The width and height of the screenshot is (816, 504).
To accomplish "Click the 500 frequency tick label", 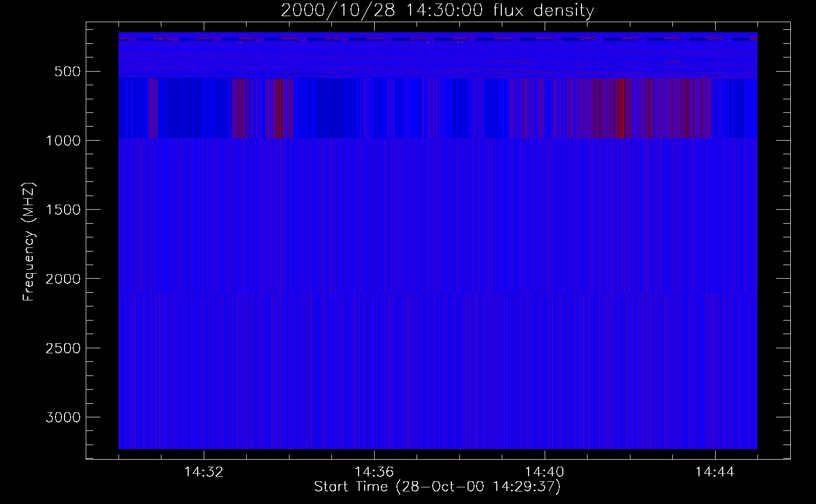I will [x=68, y=72].
